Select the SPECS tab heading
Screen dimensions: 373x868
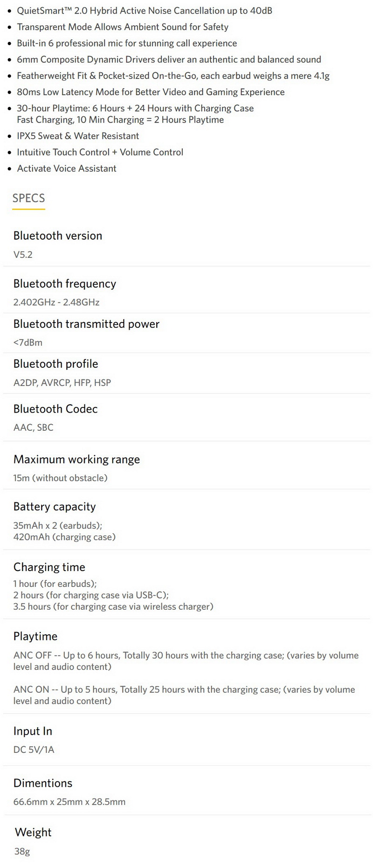tap(28, 198)
